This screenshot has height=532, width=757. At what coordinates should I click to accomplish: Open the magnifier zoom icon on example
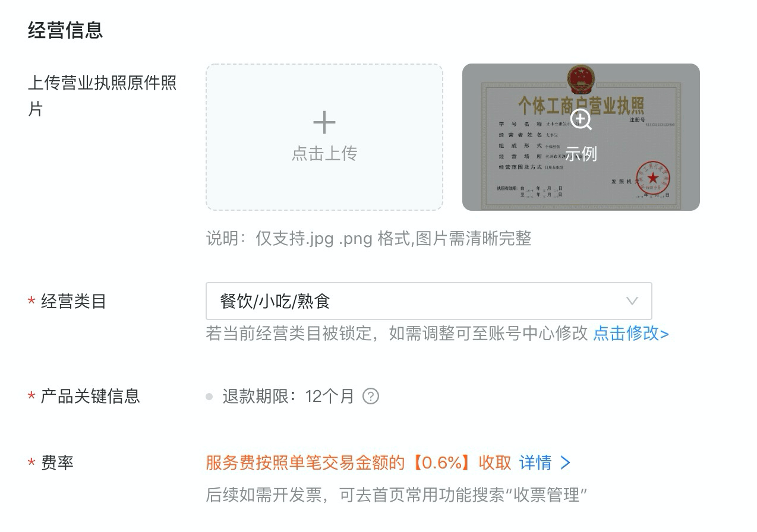tap(581, 119)
